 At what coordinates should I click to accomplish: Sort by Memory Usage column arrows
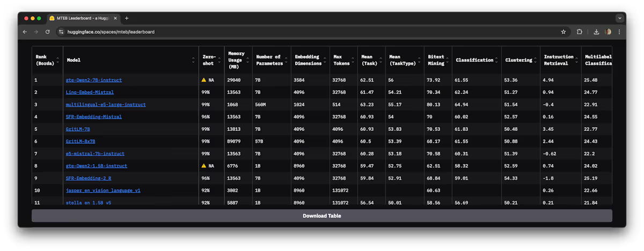point(248,60)
